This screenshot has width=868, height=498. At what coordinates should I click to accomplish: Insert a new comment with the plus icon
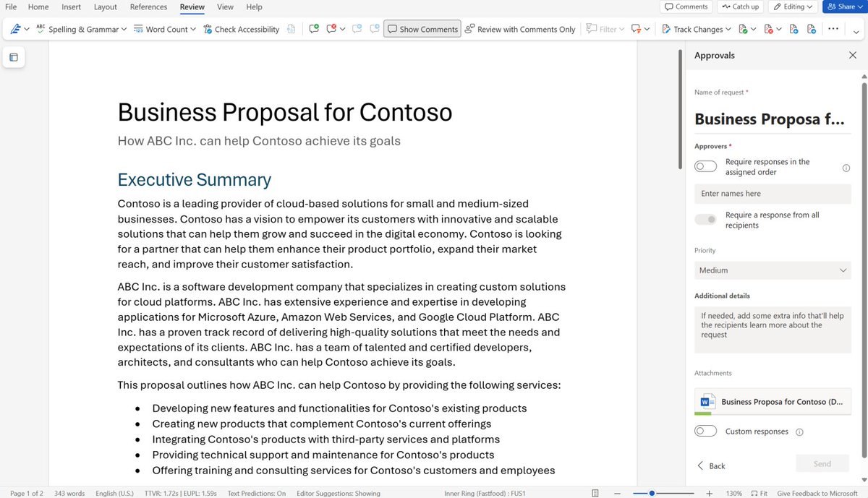313,29
